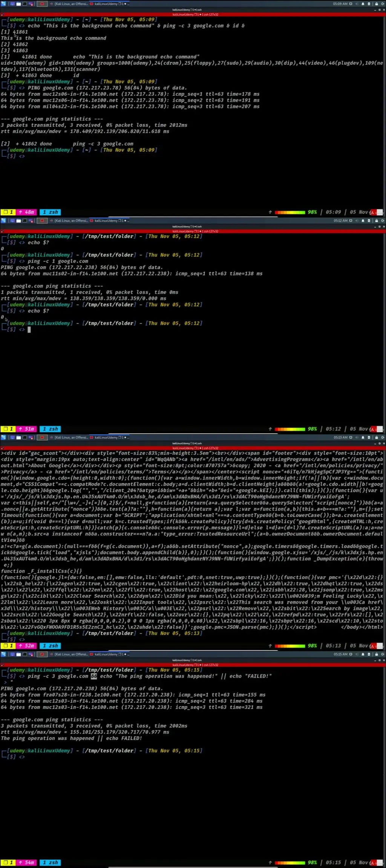386x868 pixels.
Task: Click the text 'This is the background echo command' output line
Action: pos(54,38)
